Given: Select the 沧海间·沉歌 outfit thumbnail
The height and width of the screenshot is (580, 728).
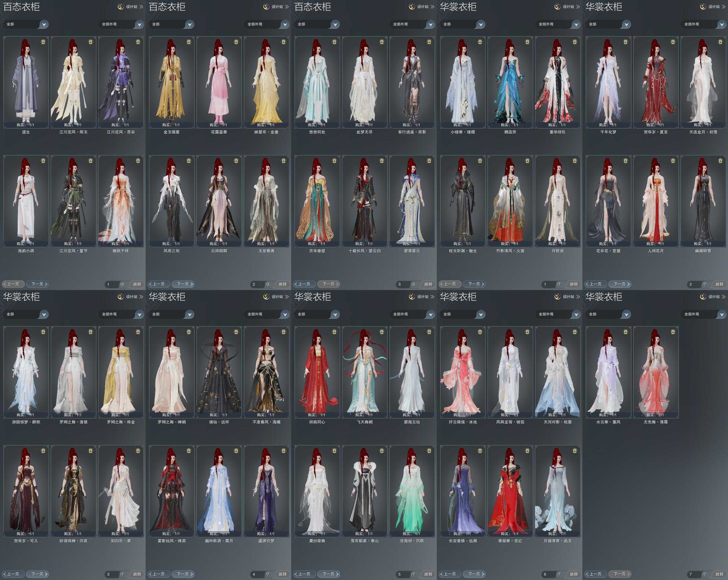Looking at the screenshot, I should tap(412, 491).
